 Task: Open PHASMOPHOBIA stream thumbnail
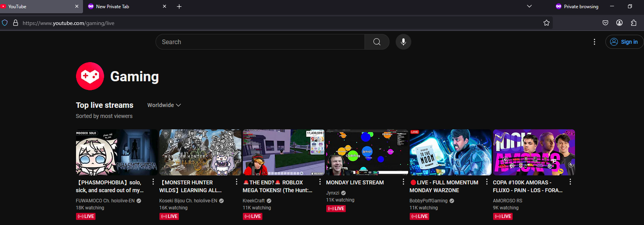[x=117, y=152]
